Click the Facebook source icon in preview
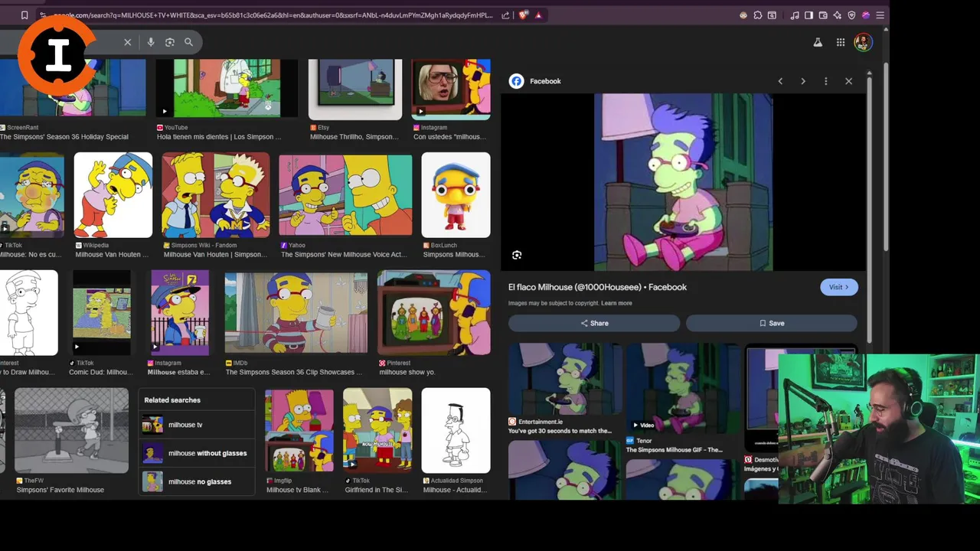Image resolution: width=980 pixels, height=551 pixels. coord(517,81)
